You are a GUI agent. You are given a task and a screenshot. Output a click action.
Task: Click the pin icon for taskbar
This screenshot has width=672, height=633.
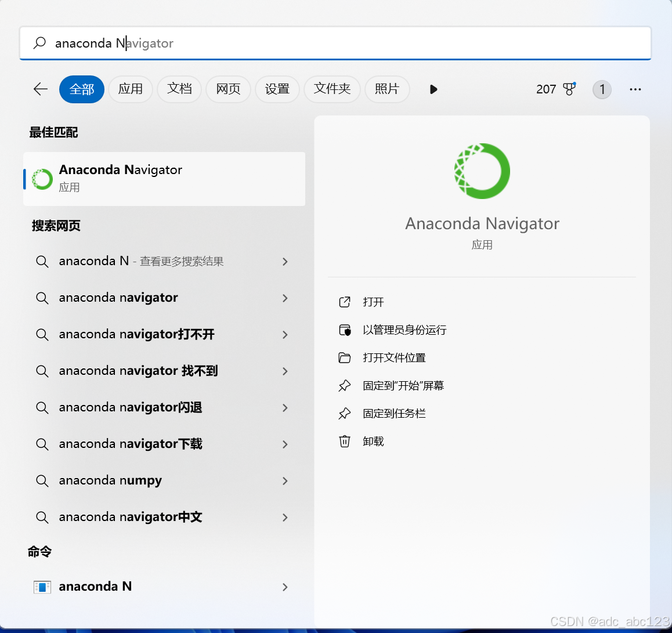(345, 413)
